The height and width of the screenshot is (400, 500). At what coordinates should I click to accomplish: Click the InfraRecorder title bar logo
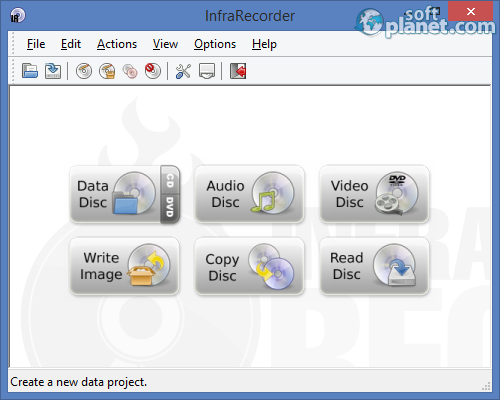(x=17, y=15)
